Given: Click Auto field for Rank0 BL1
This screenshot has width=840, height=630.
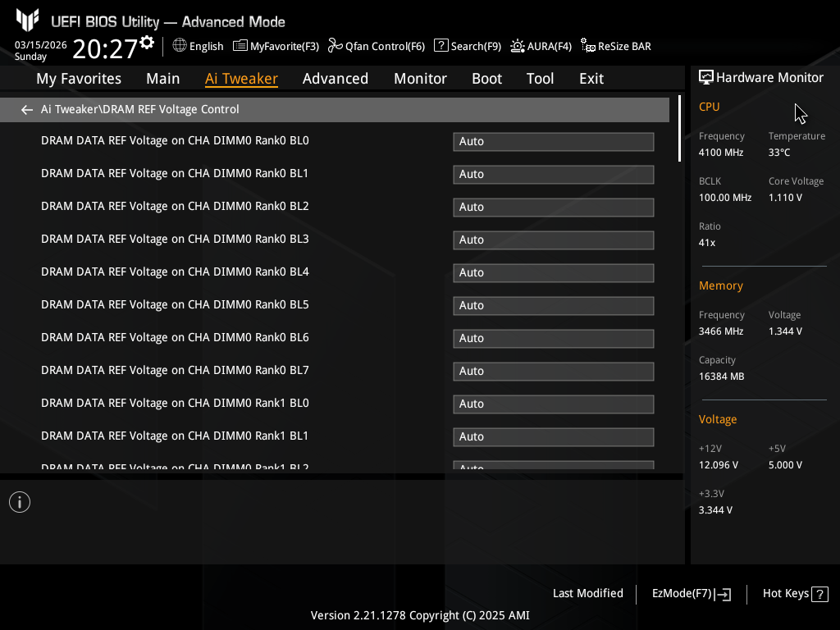Looking at the screenshot, I should 554,175.
